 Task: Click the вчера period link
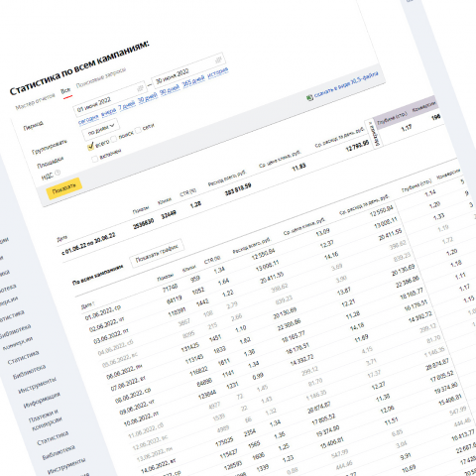click(109, 112)
